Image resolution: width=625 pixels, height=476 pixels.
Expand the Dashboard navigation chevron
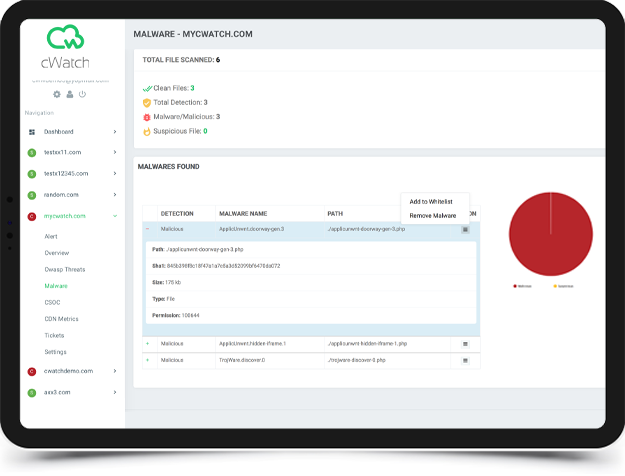[x=115, y=132]
